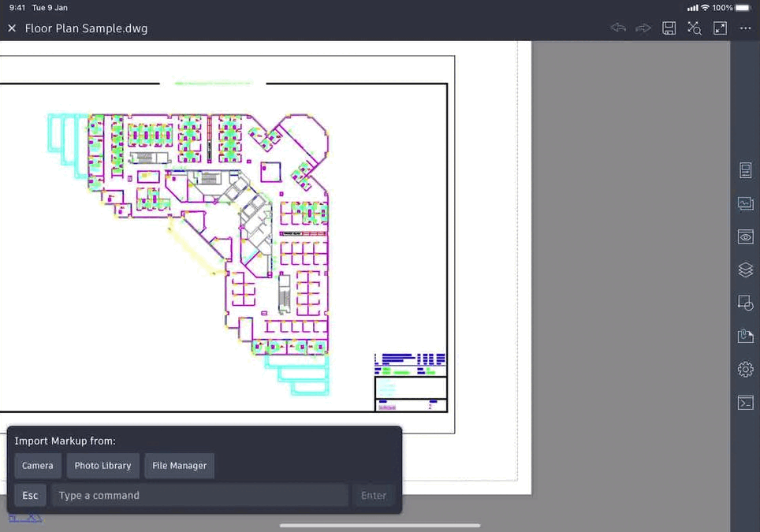Select File Manager to import markup
The image size is (760, 532).
pos(179,465)
